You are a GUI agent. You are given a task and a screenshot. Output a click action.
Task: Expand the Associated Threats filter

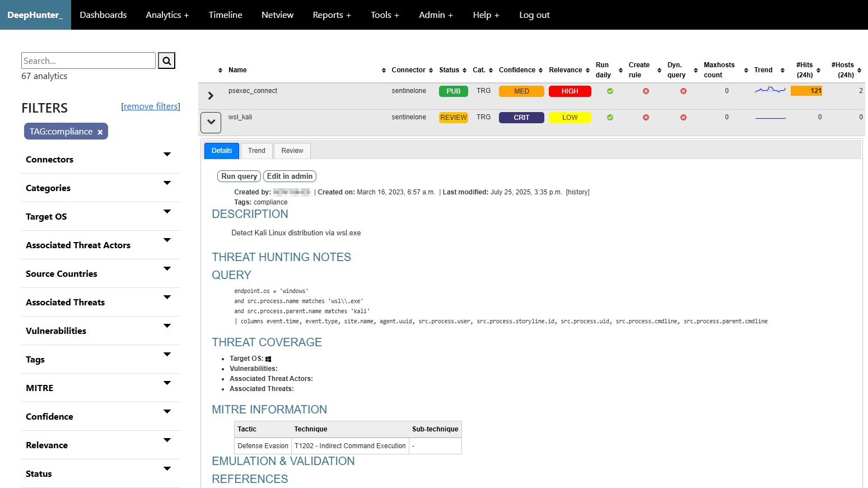click(101, 302)
